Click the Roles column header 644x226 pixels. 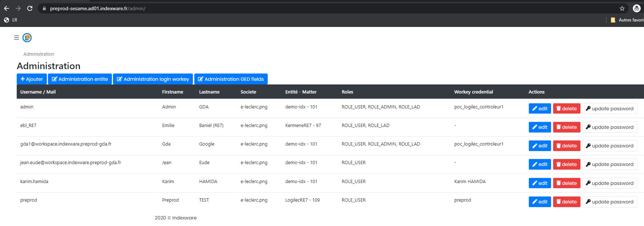(x=347, y=92)
